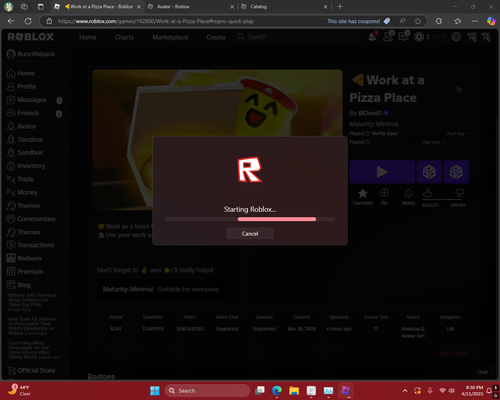
Task: Open creator link @Dued1
Action: 369,113
